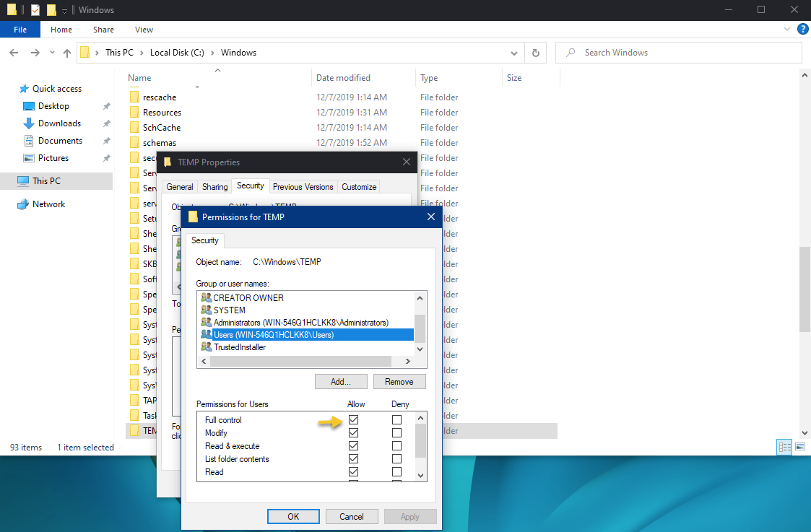Viewport: 811px width, 532px height.
Task: Click the Administrators group icon
Action: tap(206, 323)
